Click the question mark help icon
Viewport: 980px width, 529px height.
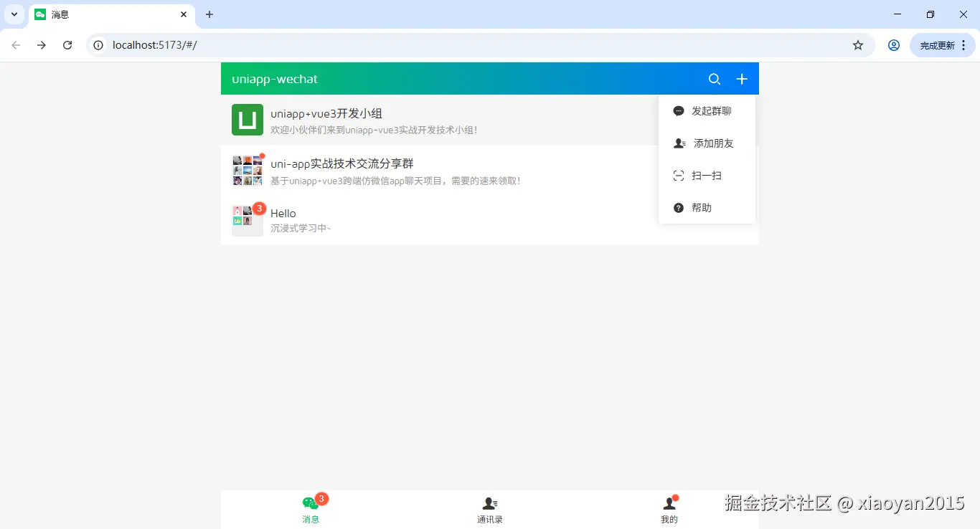(x=679, y=208)
